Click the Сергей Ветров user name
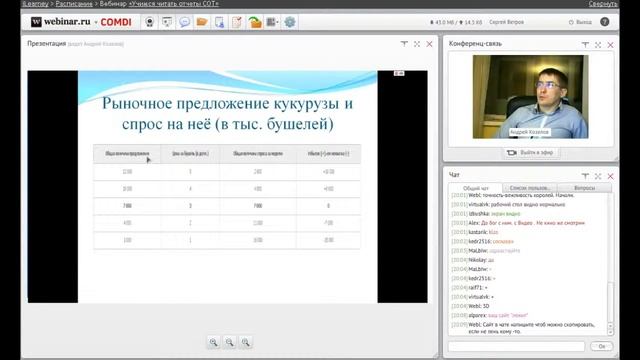 point(506,22)
